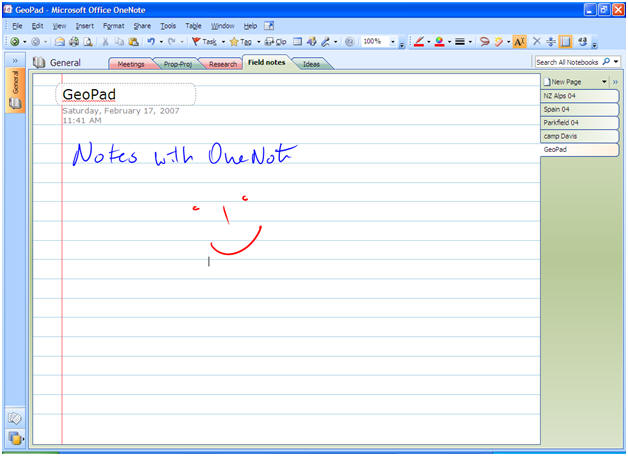Open the Email page envelope icon
This screenshot has width=628, height=456.
(60, 41)
